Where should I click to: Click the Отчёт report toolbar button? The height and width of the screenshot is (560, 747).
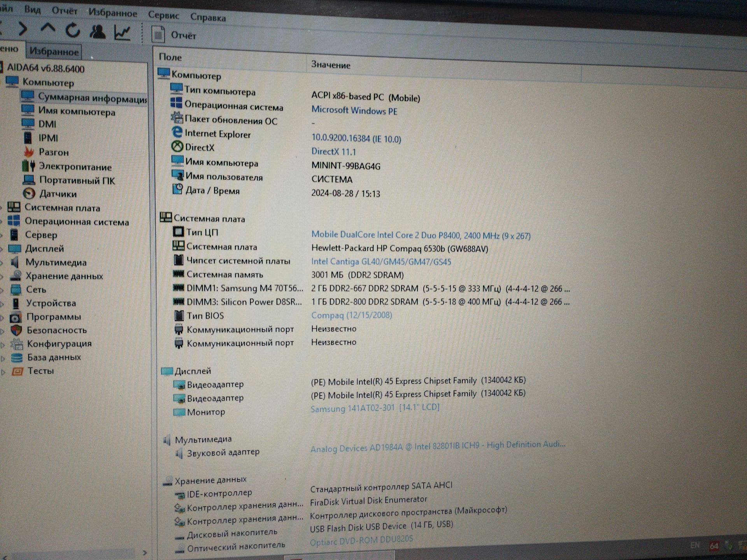174,35
